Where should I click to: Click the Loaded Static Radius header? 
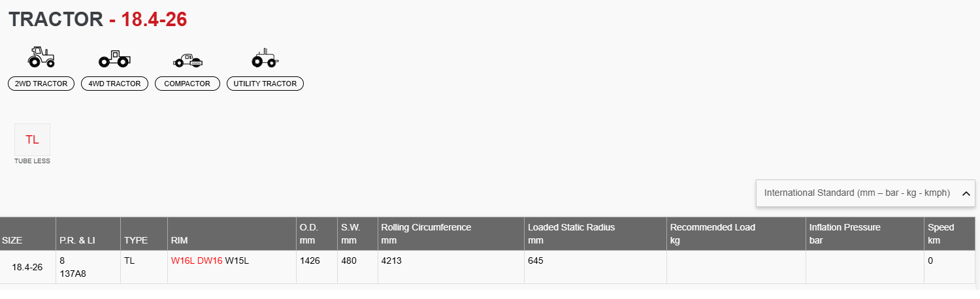(x=572, y=227)
